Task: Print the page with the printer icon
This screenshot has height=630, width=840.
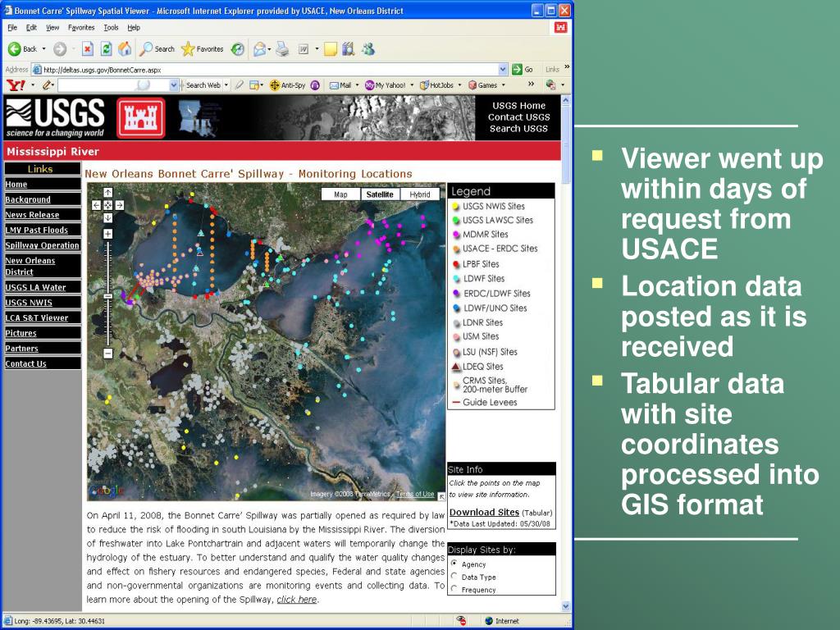Action: 282,49
